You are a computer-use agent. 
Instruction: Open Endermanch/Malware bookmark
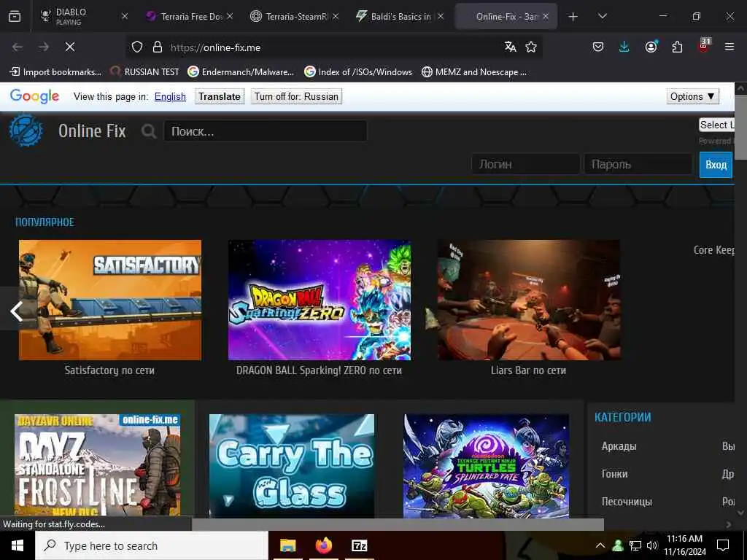pyautogui.click(x=241, y=72)
